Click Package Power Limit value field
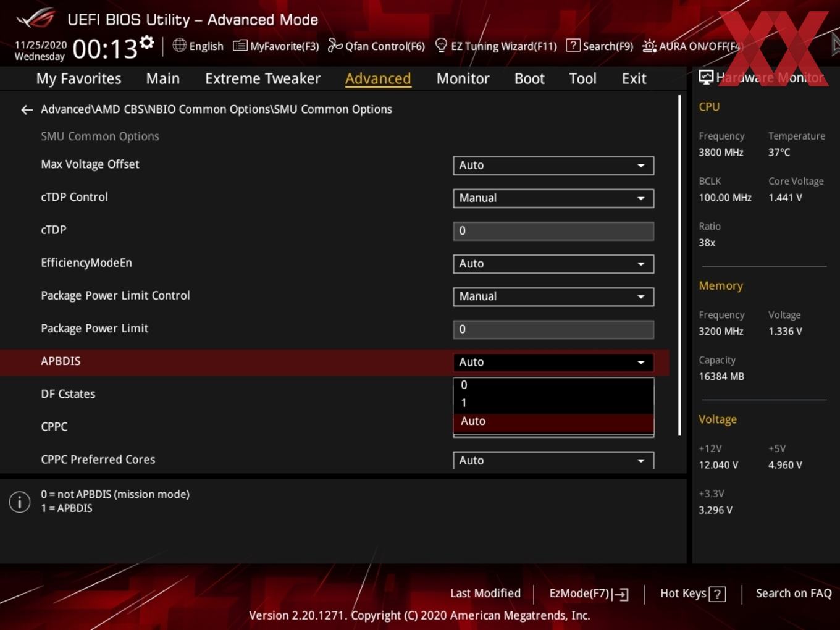 pyautogui.click(x=553, y=329)
